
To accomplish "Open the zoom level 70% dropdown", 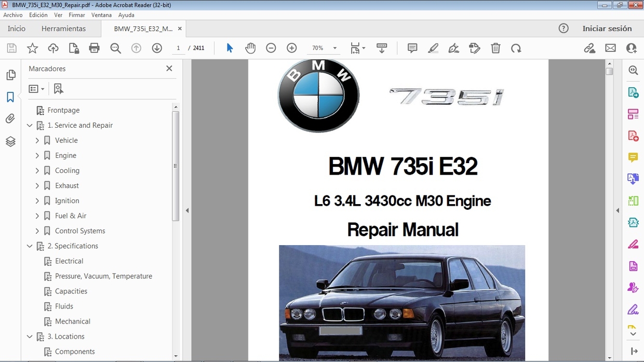I will 335,48.
